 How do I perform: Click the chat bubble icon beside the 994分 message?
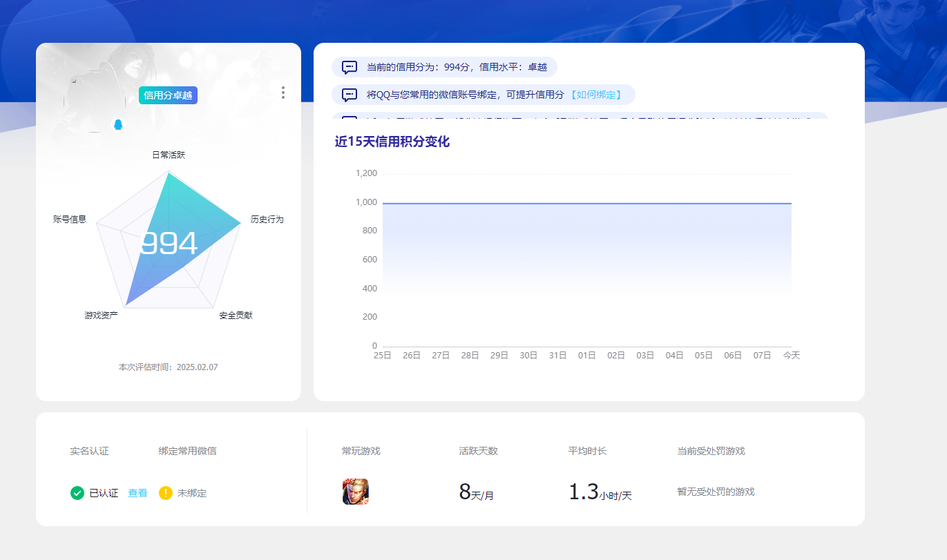[350, 67]
